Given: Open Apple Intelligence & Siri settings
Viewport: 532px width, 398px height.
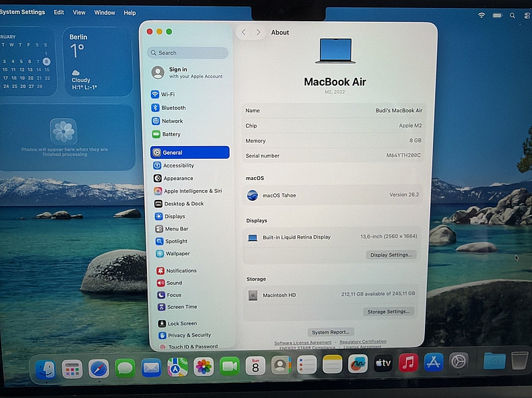Looking at the screenshot, I should click(x=192, y=191).
